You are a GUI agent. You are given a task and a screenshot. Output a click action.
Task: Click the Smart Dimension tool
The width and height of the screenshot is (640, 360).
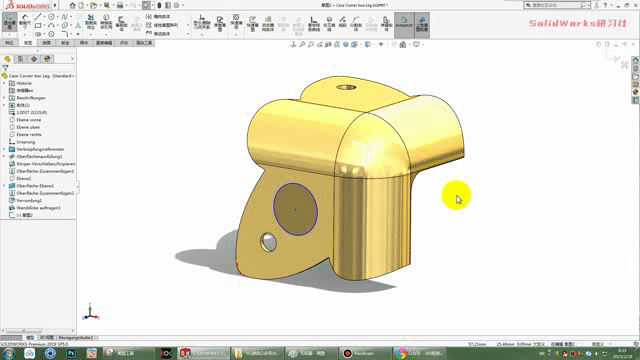point(25,22)
